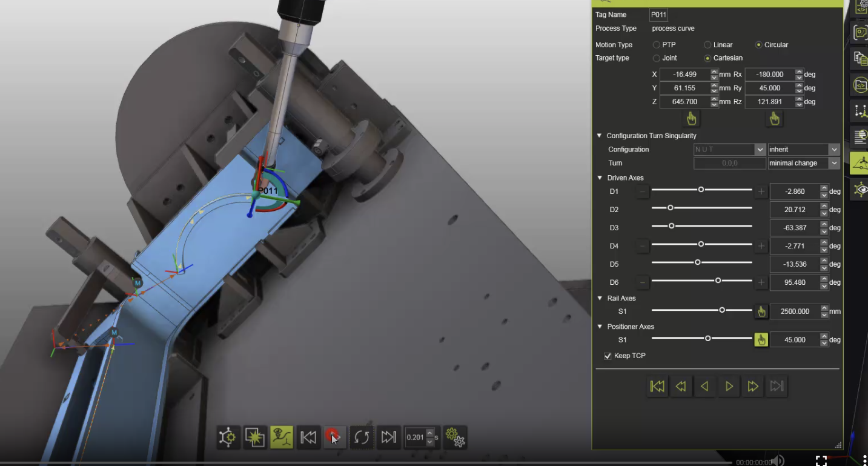Select Linear motion type
The height and width of the screenshot is (466, 868).
(707, 45)
